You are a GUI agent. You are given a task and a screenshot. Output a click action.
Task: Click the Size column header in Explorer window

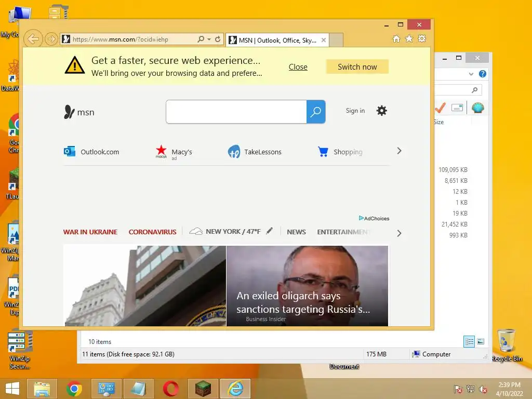coord(438,122)
